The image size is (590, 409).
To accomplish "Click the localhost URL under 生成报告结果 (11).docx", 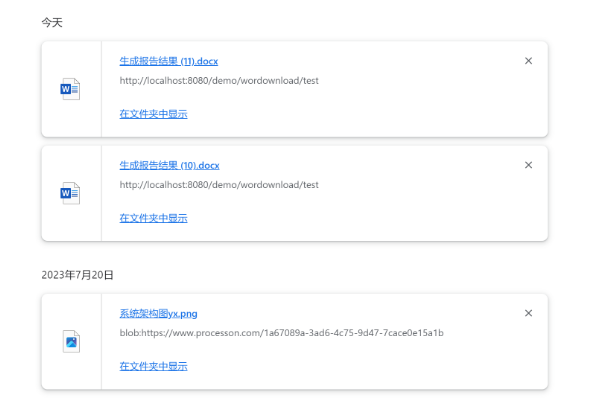I will (x=219, y=81).
